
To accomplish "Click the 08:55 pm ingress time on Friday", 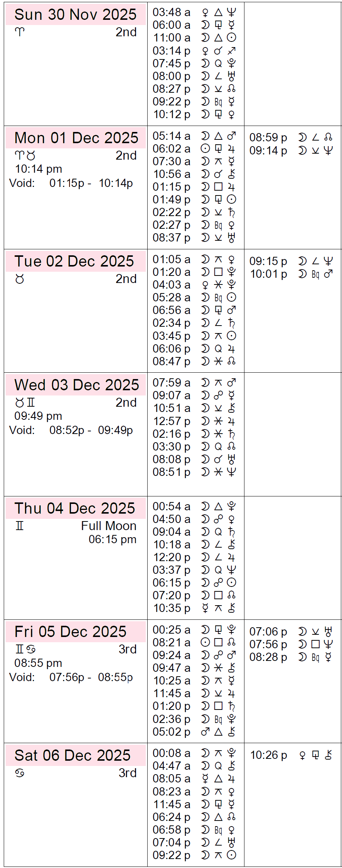I will coord(38,663).
